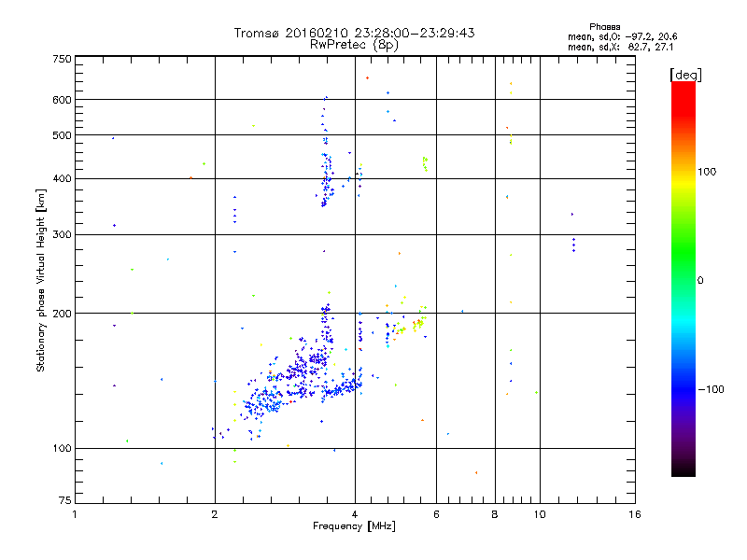Click the x-axis tick label '6'
Screen dimensions: 747x560
click(436, 514)
